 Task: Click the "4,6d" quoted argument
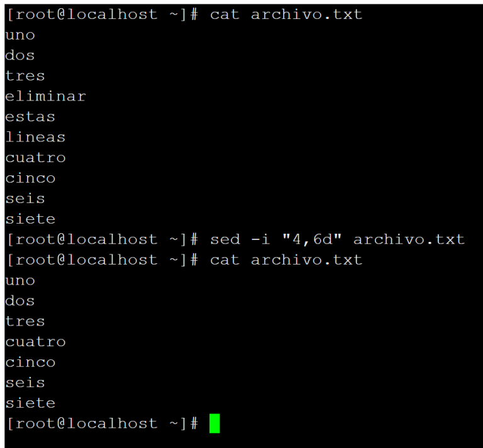[312, 239]
